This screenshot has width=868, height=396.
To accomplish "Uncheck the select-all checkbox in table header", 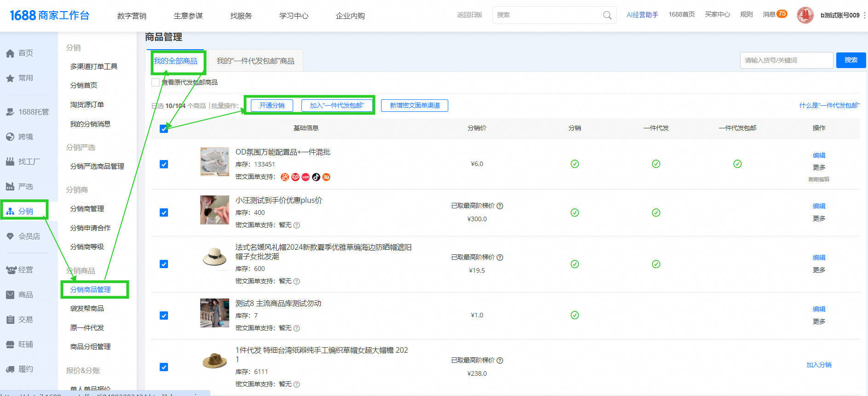I will (x=164, y=128).
